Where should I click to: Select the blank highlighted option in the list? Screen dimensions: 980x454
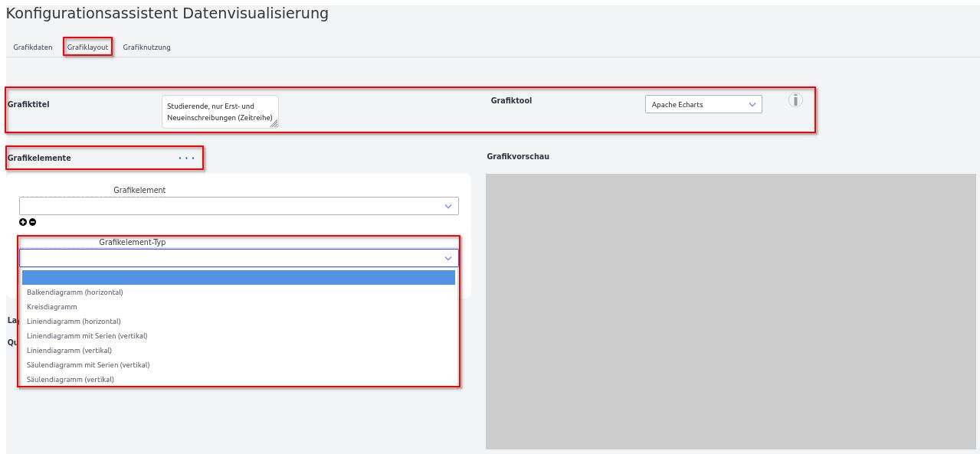tap(238, 277)
